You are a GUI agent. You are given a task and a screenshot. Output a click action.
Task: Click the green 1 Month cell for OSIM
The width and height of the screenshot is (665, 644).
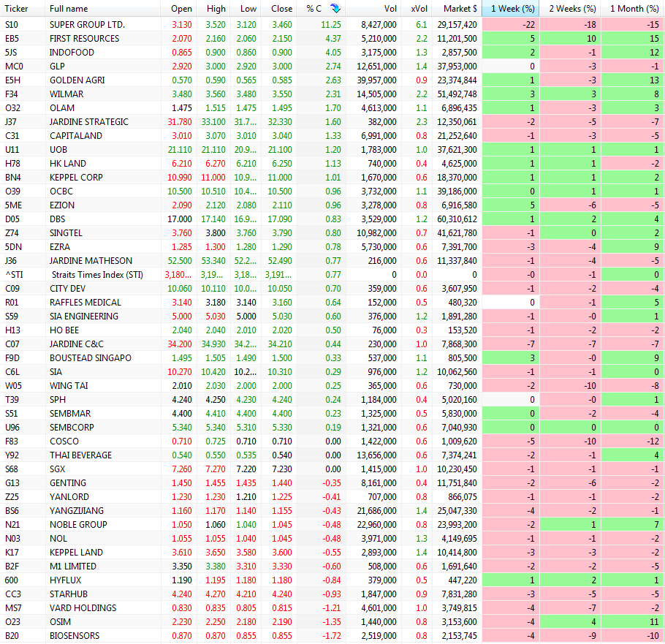pyautogui.click(x=634, y=622)
